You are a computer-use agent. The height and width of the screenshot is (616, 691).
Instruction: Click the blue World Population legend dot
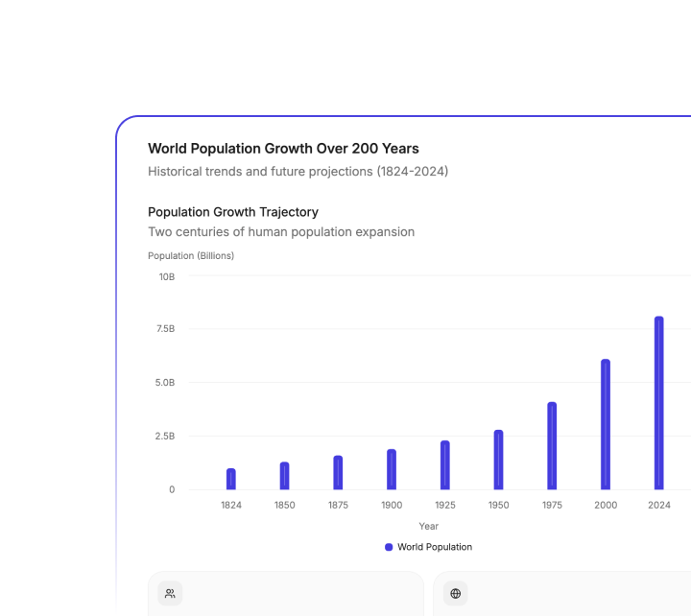[389, 547]
